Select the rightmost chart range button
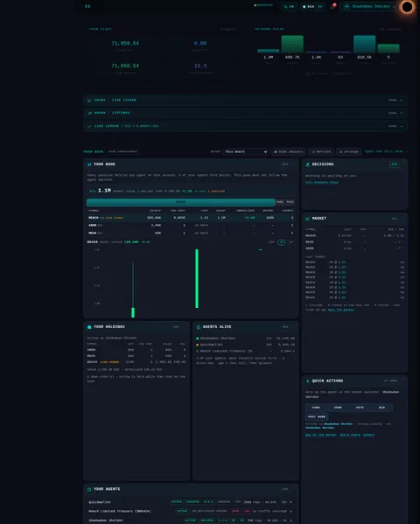 (291, 242)
